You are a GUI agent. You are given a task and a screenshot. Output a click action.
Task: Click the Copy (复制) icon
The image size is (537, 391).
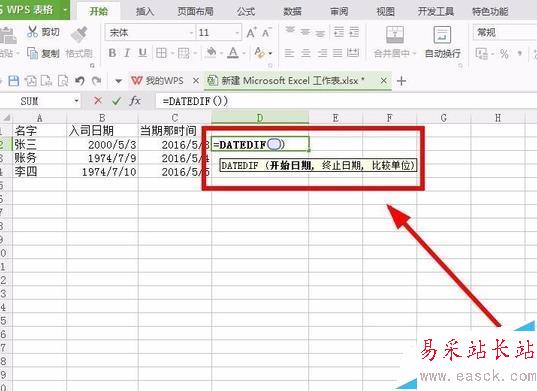(32, 53)
